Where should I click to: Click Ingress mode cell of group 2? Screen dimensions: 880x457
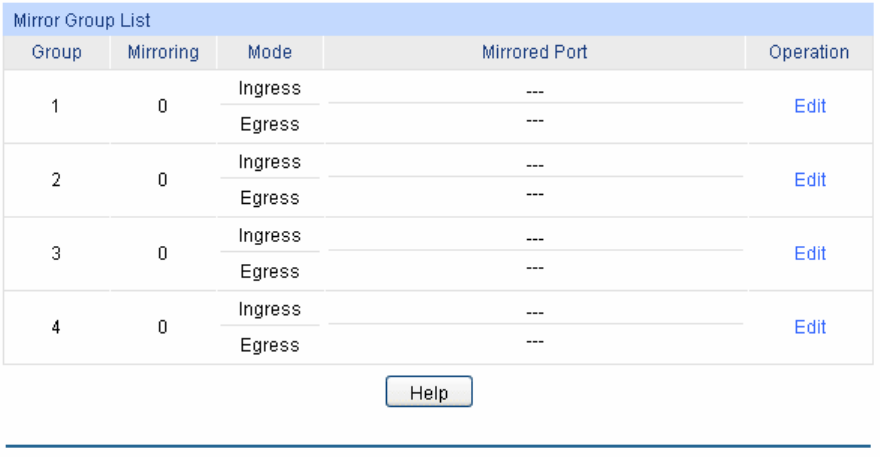pyautogui.click(x=270, y=162)
